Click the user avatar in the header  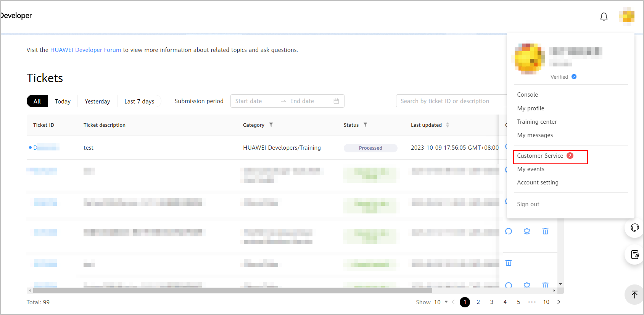click(x=626, y=16)
